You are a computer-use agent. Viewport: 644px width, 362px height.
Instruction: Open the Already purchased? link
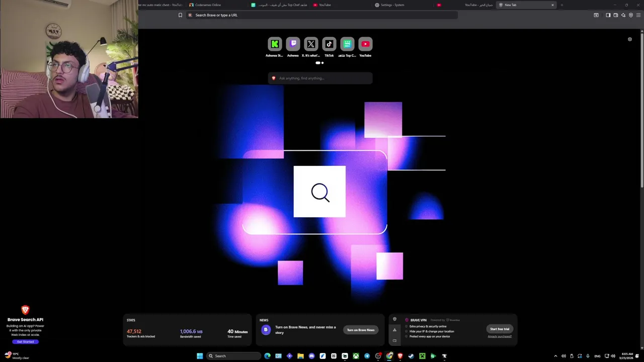coord(500,336)
